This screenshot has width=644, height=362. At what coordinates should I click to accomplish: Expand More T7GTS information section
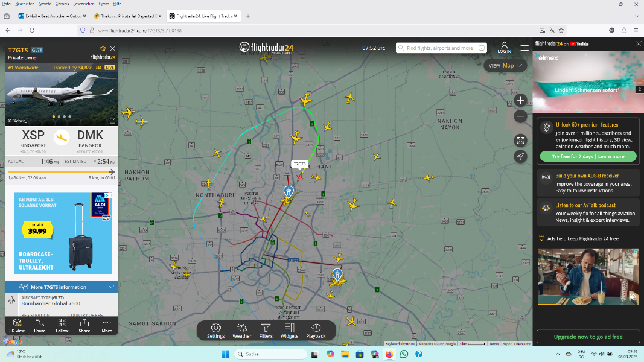coord(62,287)
